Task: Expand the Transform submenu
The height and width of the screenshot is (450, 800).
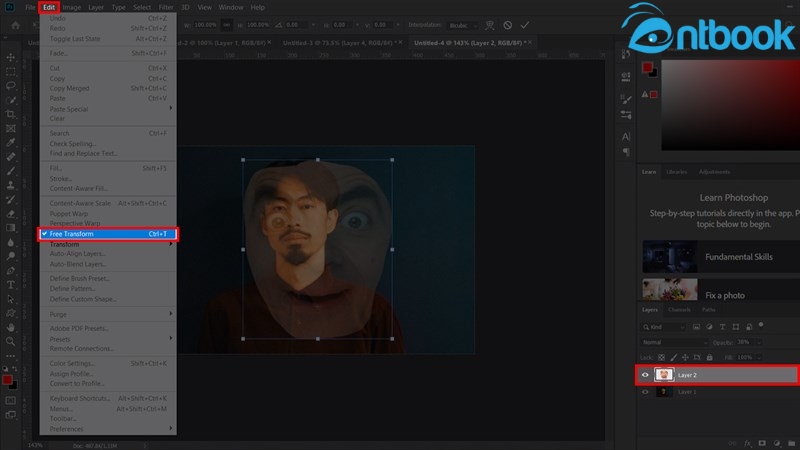Action: 108,244
